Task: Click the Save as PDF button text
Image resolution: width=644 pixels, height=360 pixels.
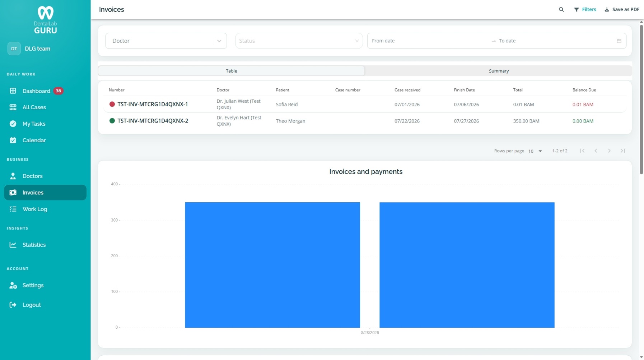Action: pyautogui.click(x=626, y=10)
